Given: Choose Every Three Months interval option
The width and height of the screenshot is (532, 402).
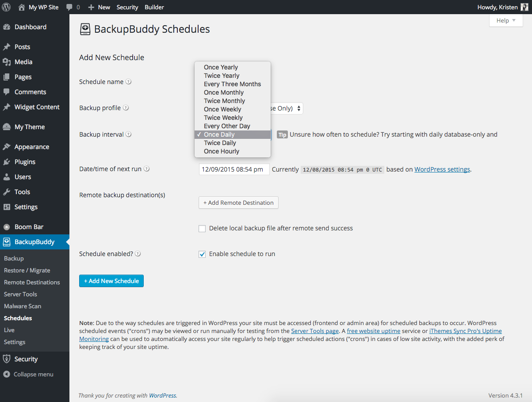Looking at the screenshot, I should [x=232, y=84].
